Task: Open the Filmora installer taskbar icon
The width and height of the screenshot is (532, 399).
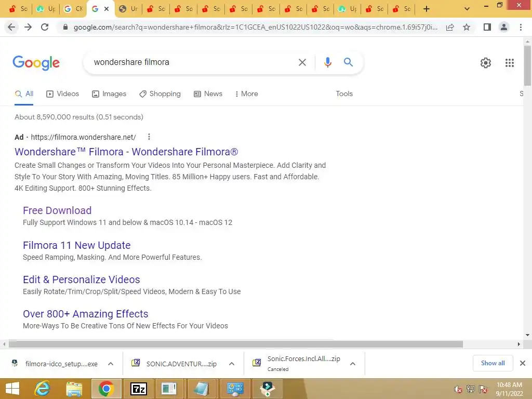Action: pyautogui.click(x=268, y=389)
